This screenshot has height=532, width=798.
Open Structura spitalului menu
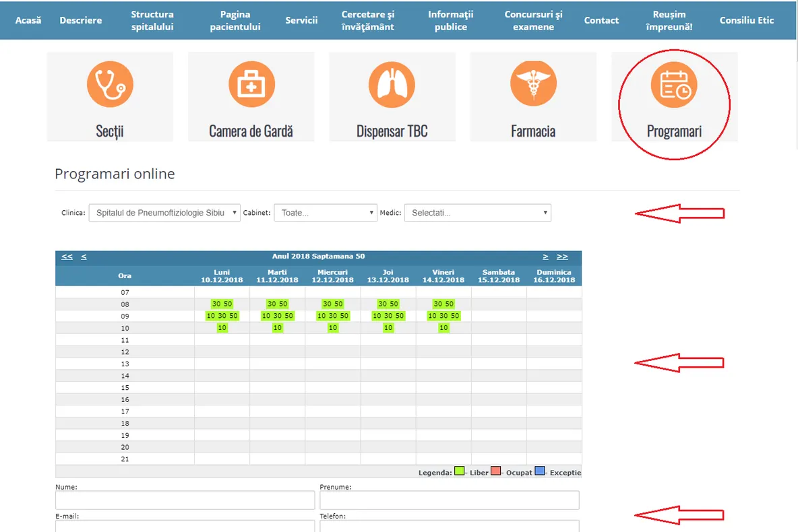coord(152,20)
